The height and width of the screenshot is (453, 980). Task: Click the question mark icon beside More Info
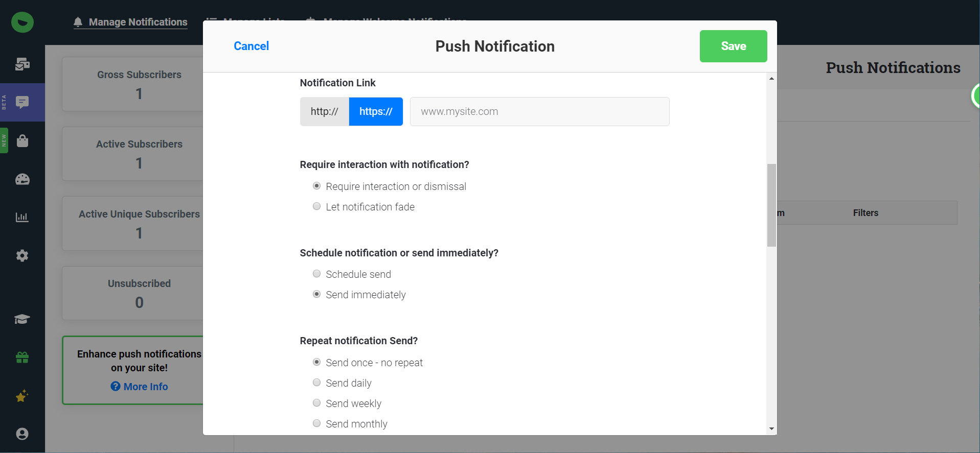coord(116,386)
